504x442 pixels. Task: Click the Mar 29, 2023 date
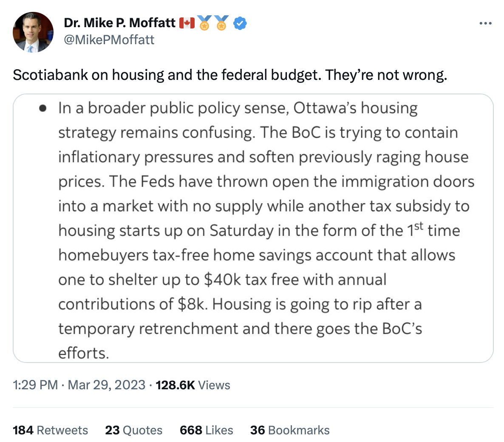107,385
